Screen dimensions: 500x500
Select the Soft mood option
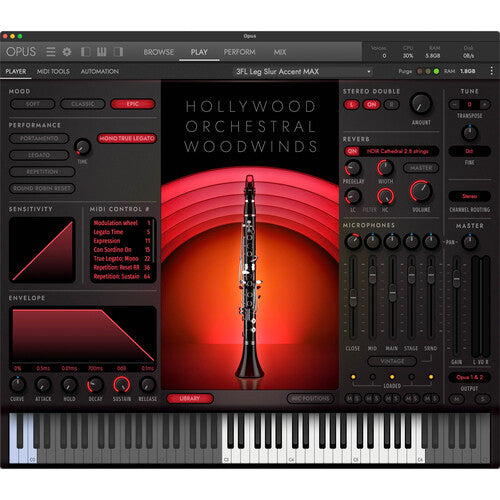[x=33, y=104]
